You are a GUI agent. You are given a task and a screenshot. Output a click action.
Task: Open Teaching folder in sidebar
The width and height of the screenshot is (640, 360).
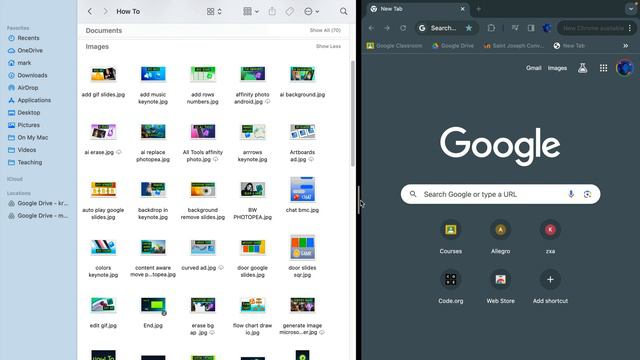25,162
